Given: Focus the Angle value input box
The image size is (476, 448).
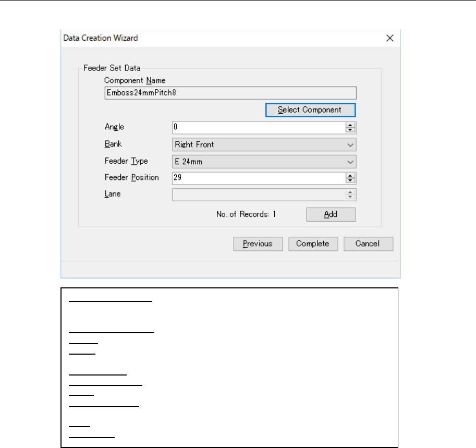Looking at the screenshot, I should pos(258,128).
